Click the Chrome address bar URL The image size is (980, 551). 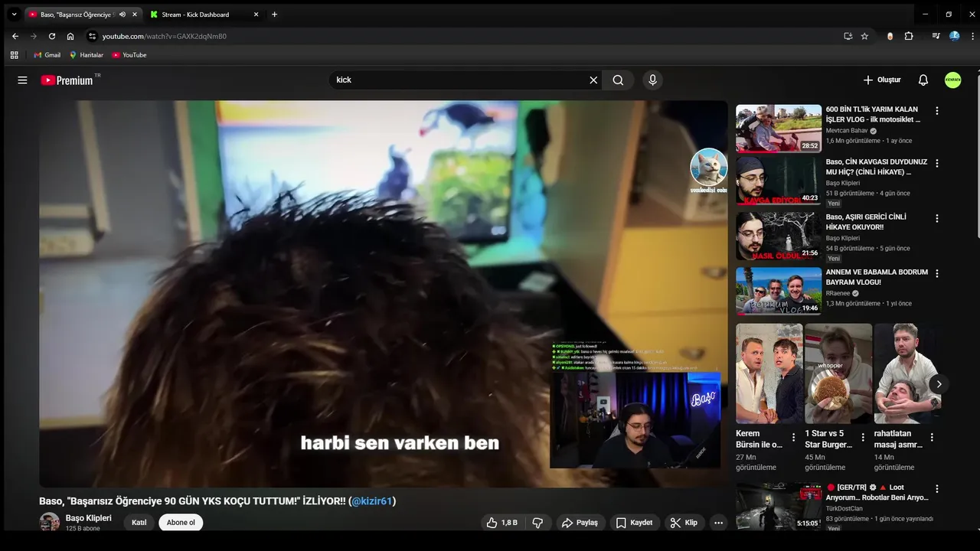(x=165, y=36)
